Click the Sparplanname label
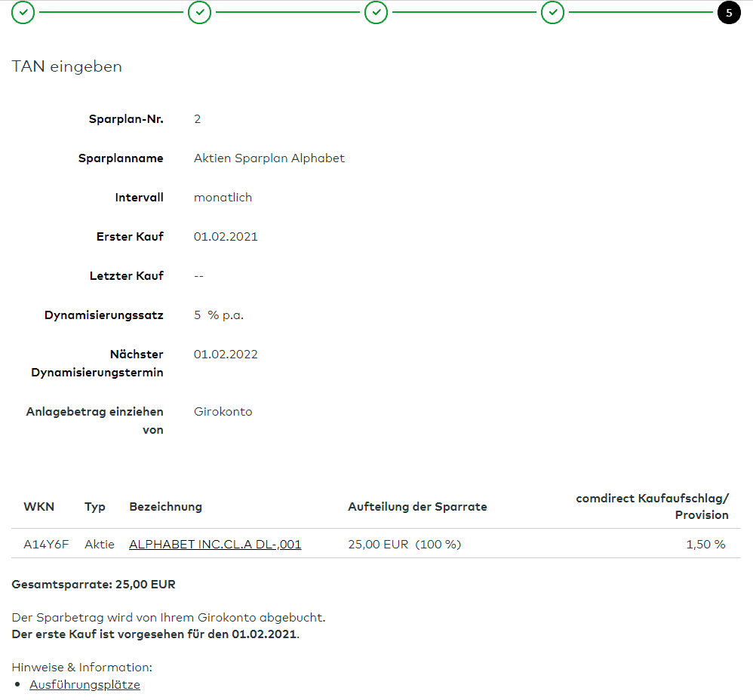Screen dimensions: 753x700 pyautogui.click(x=121, y=158)
